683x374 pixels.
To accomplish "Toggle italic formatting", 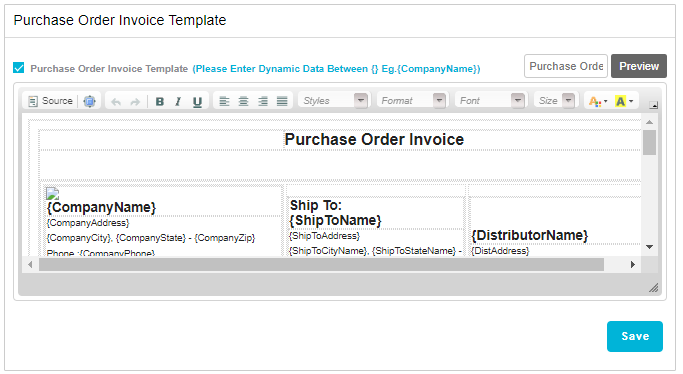I will [x=178, y=101].
